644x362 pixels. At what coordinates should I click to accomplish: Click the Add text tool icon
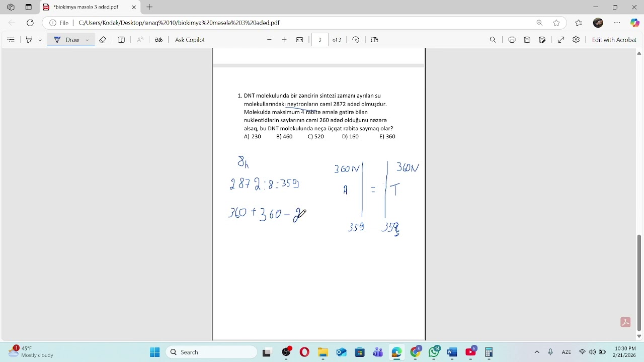click(x=121, y=40)
